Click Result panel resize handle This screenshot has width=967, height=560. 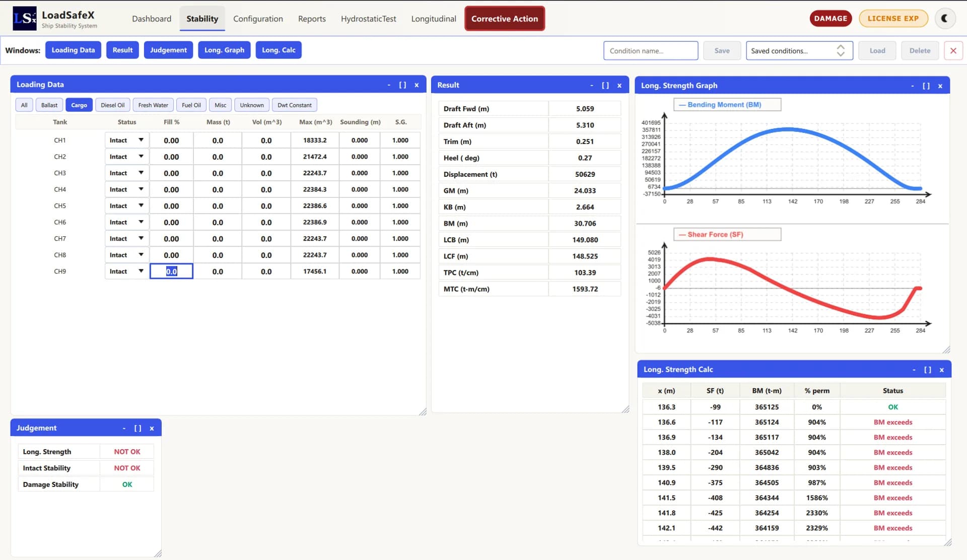point(626,409)
